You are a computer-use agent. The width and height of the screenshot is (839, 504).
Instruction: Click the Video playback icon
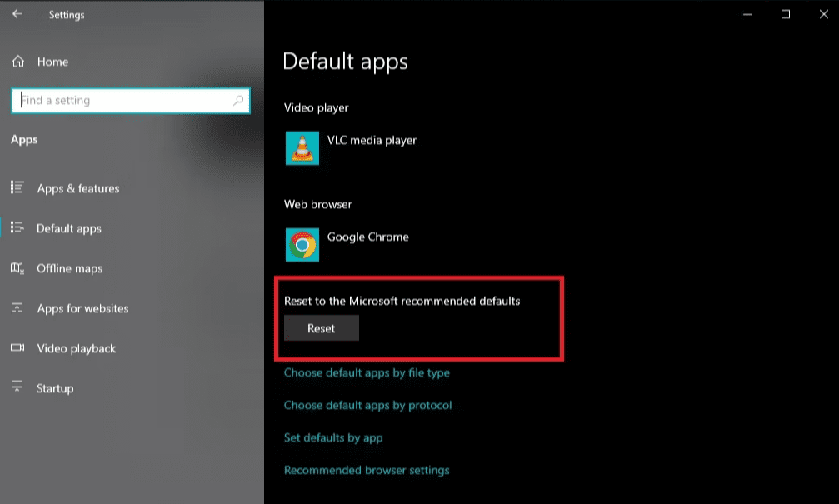[x=17, y=348]
